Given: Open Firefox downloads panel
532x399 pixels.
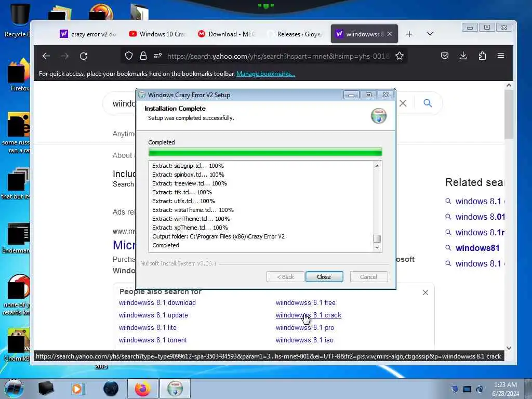Looking at the screenshot, I should coord(463,56).
